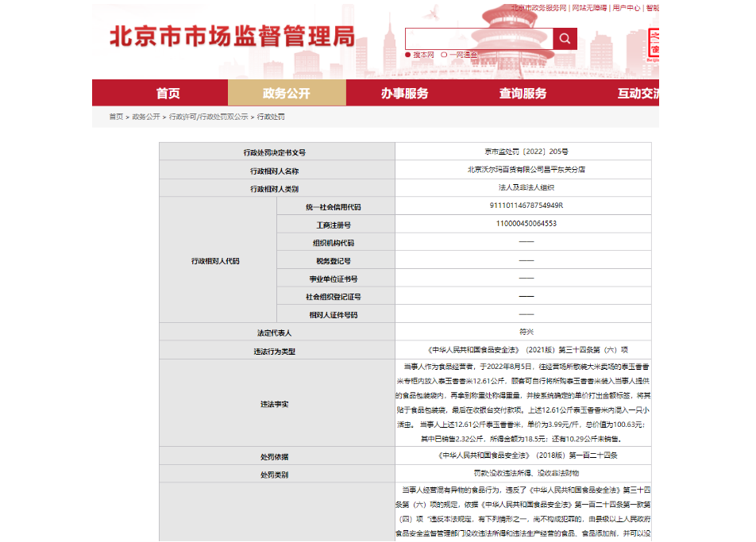
Task: Open the 首页 navigation tab
Action: [168, 93]
